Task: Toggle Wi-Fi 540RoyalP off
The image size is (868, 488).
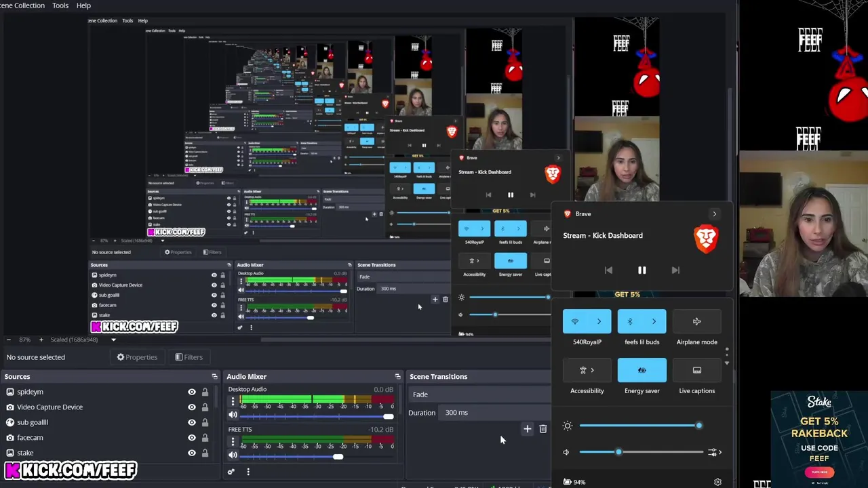Action: [575, 321]
